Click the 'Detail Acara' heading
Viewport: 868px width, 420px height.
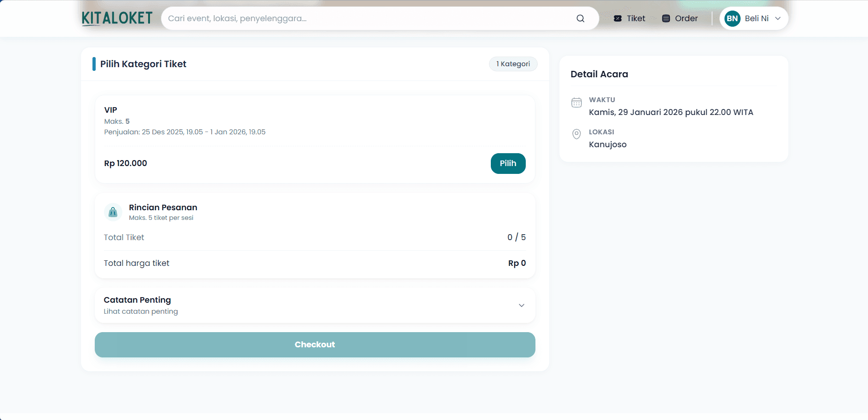pyautogui.click(x=599, y=74)
